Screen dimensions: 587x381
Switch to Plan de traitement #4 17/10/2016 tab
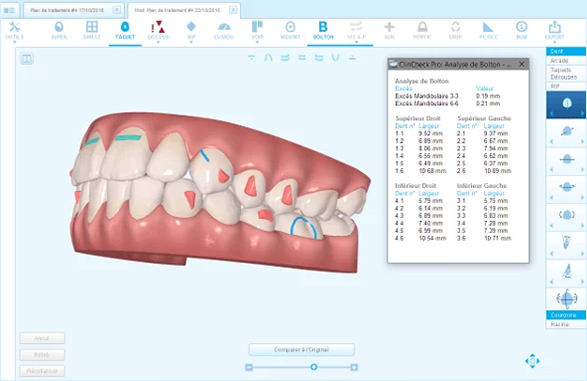[x=67, y=10]
